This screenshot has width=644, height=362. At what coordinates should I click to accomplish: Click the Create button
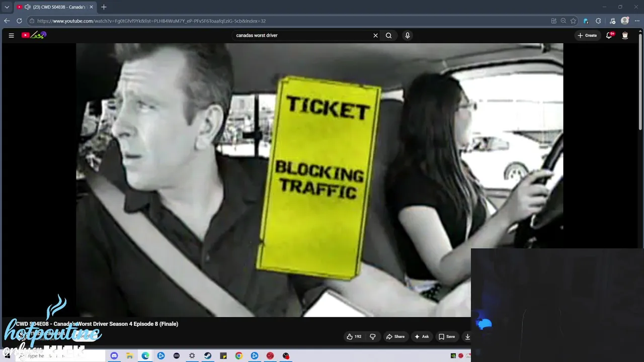[x=587, y=35]
